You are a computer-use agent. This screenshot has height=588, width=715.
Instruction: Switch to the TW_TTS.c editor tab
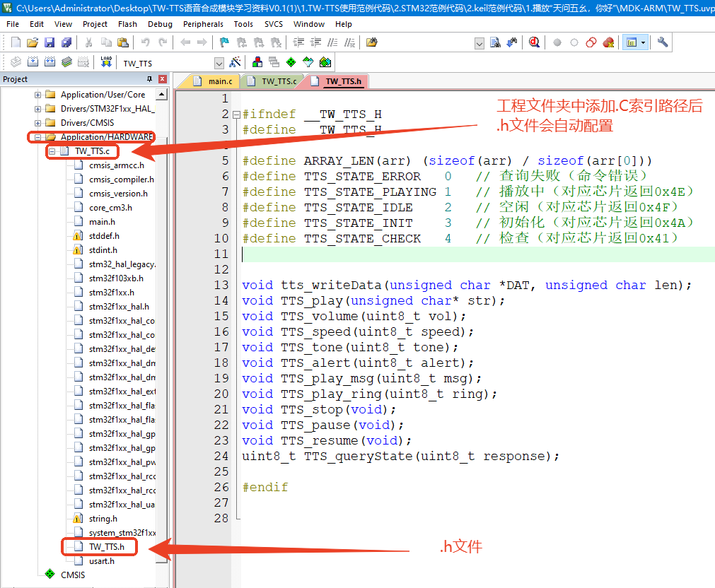pyautogui.click(x=272, y=81)
